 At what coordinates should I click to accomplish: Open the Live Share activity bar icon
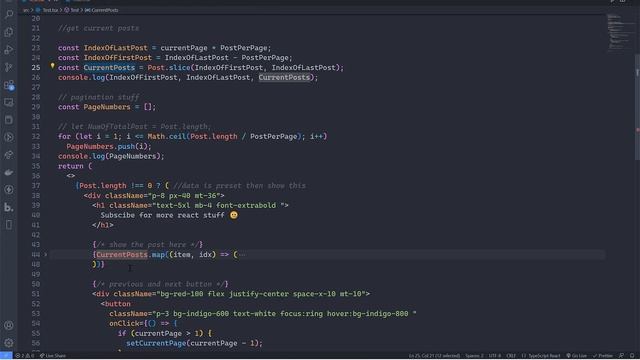[9, 155]
